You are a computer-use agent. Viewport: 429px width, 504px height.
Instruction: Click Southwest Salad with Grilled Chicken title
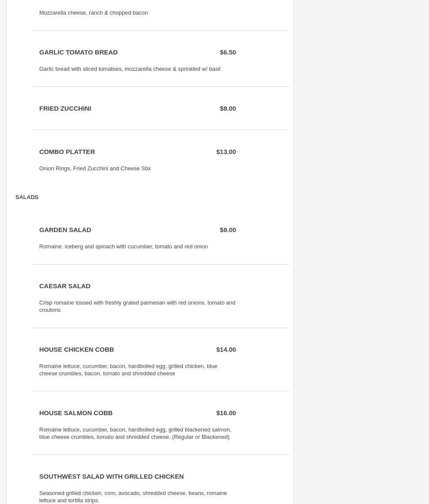[111, 477]
